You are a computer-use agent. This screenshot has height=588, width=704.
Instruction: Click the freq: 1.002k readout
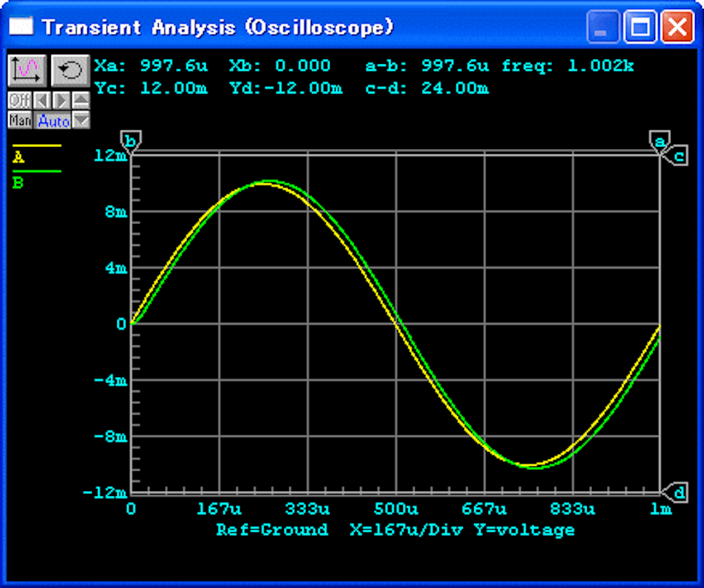click(568, 66)
